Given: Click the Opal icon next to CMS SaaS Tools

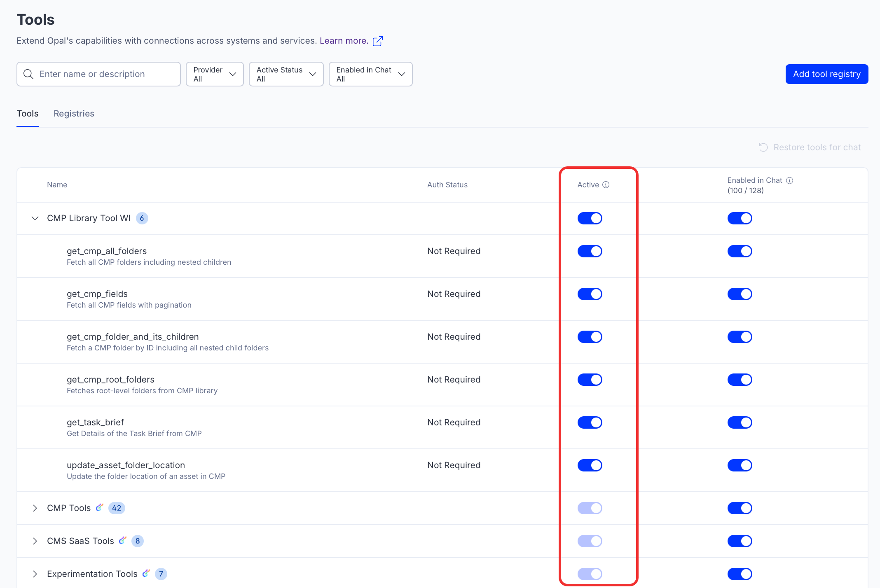Looking at the screenshot, I should tap(123, 541).
